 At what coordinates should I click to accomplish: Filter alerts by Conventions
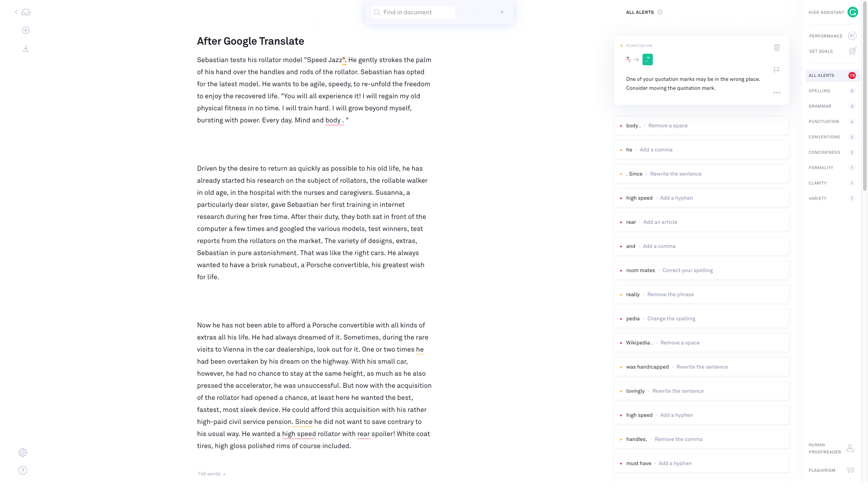coord(832,137)
